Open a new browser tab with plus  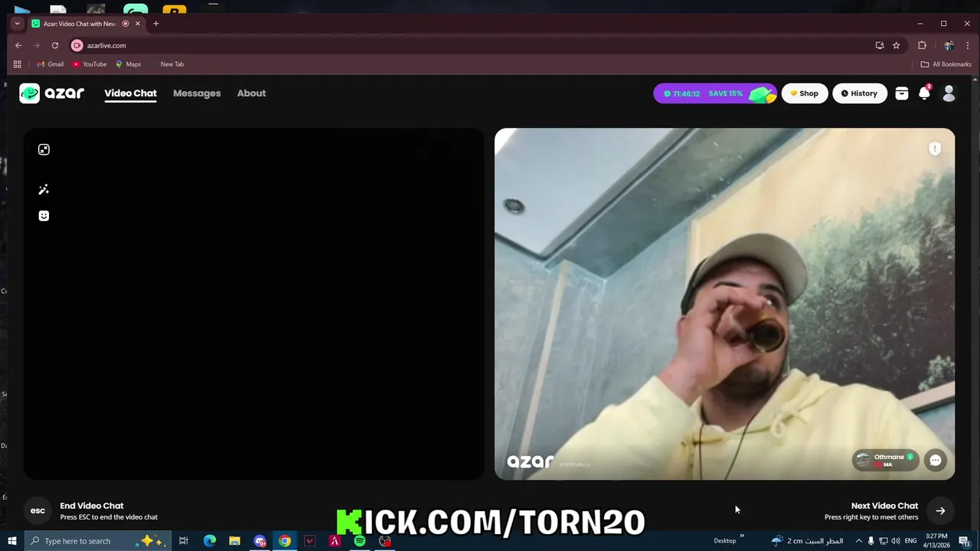click(156, 24)
